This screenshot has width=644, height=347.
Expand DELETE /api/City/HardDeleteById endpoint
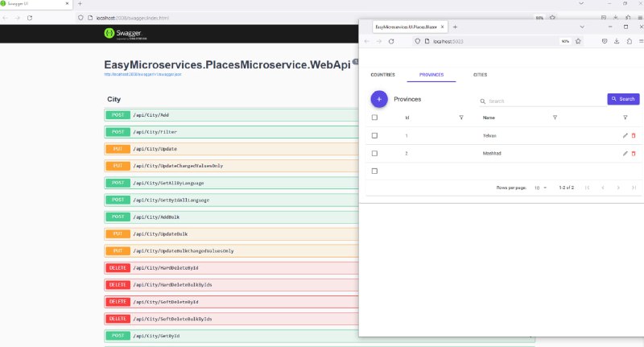pyautogui.click(x=231, y=268)
